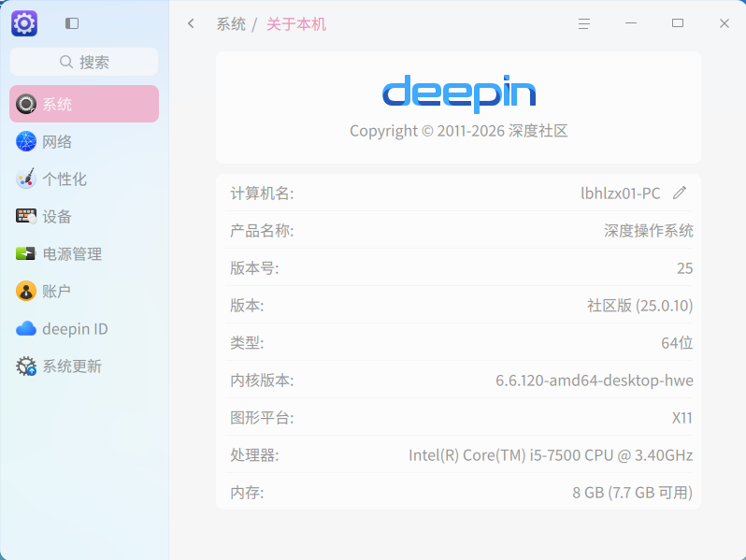
Task: Select the 电源管理 sidebar label
Action: [72, 254]
